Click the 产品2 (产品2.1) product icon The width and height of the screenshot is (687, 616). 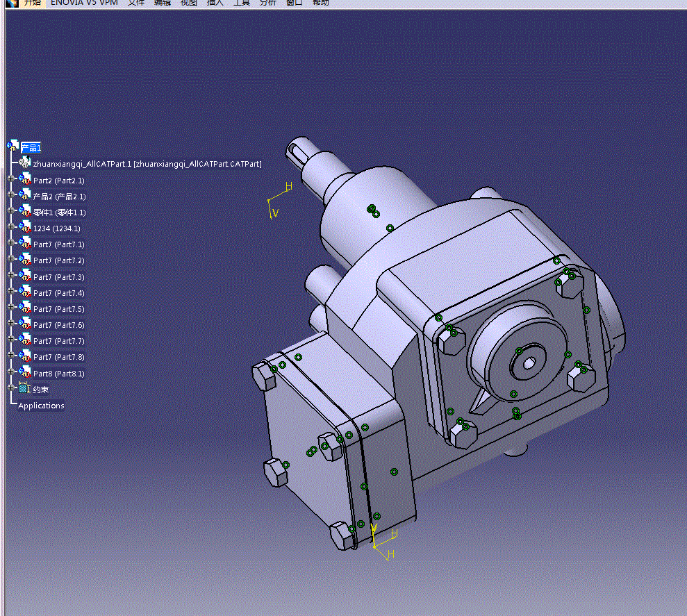pyautogui.click(x=25, y=194)
